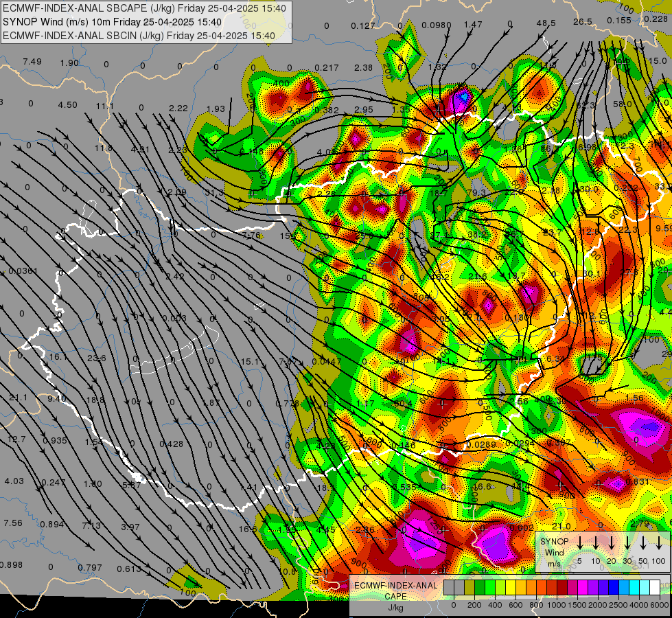Click the 5 m/s wind arrow in the SYNOP legend
672x618 pixels.
point(579,543)
